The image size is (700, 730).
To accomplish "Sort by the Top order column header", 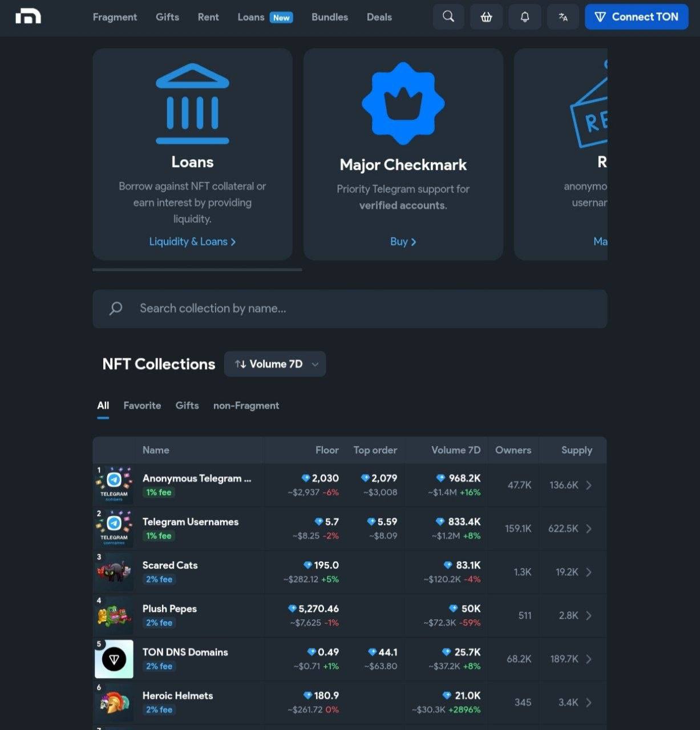I will tap(375, 450).
